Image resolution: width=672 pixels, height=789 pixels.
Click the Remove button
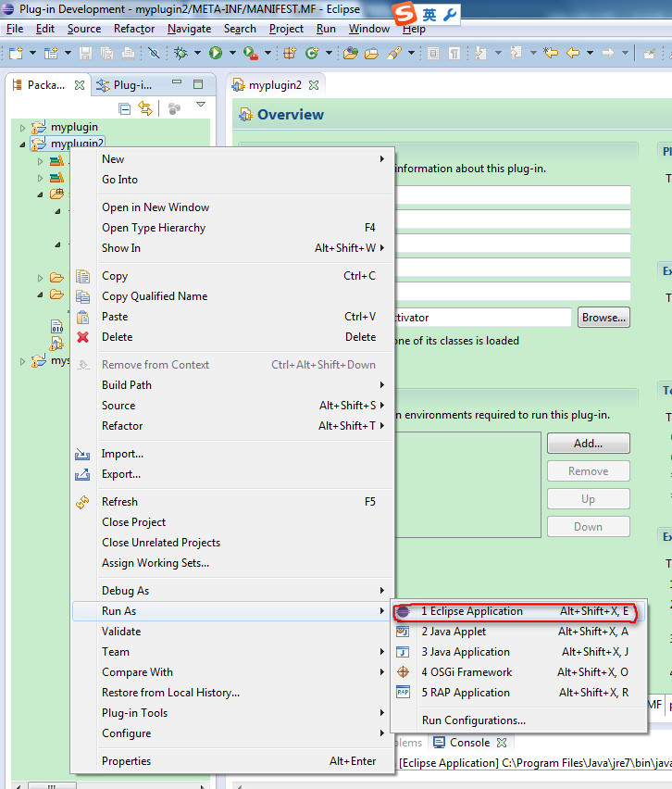[x=589, y=471]
